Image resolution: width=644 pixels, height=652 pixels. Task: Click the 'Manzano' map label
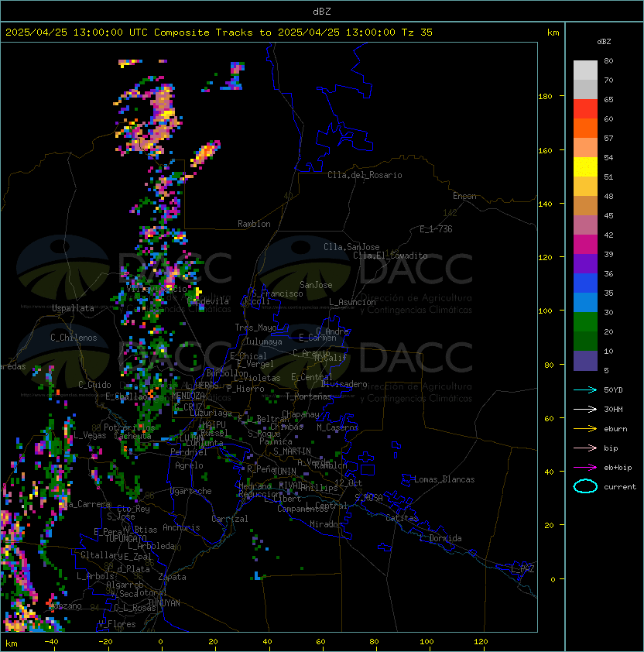pos(65,606)
